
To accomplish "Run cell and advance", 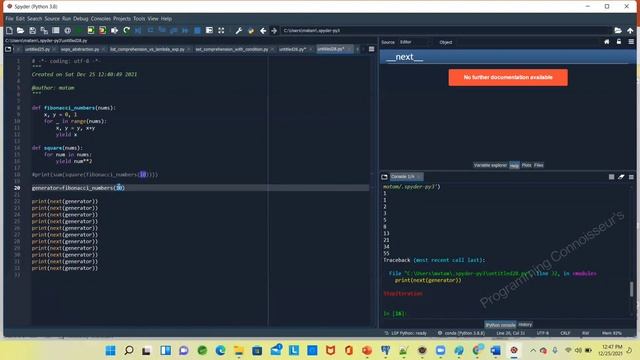I will click(102, 31).
